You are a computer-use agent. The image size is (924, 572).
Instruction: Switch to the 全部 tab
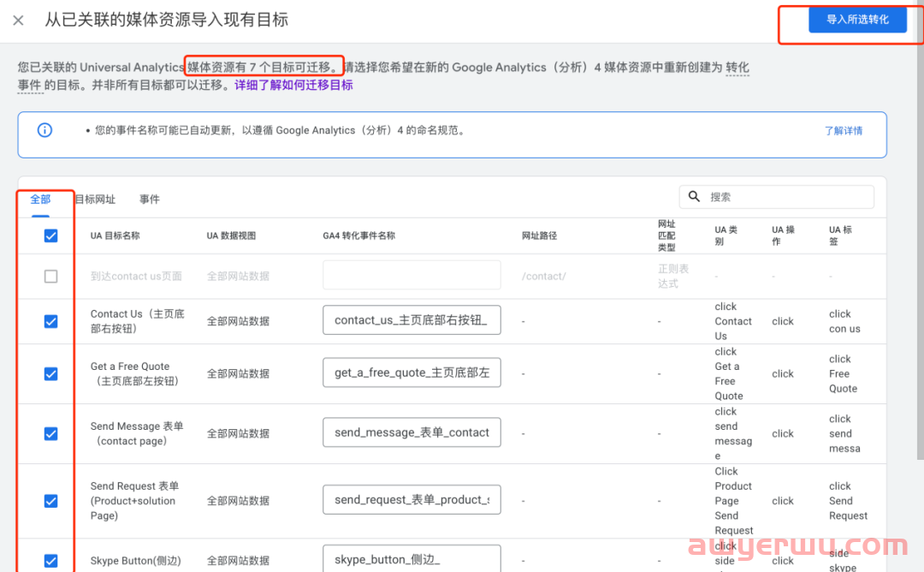(x=40, y=199)
